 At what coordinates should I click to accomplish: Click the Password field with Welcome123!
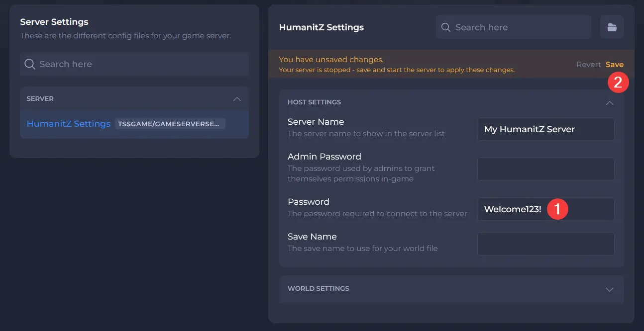(546, 209)
